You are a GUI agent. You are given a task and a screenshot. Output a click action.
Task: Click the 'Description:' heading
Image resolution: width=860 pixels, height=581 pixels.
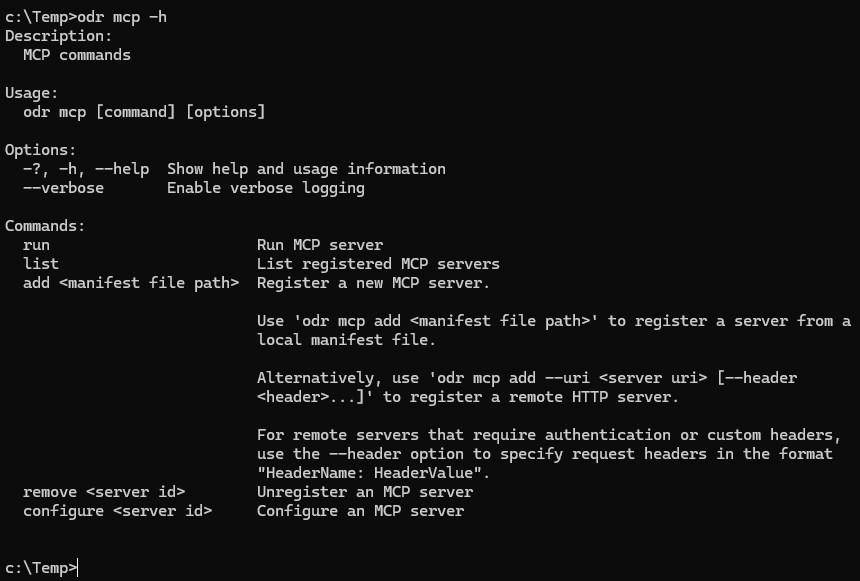click(x=55, y=36)
